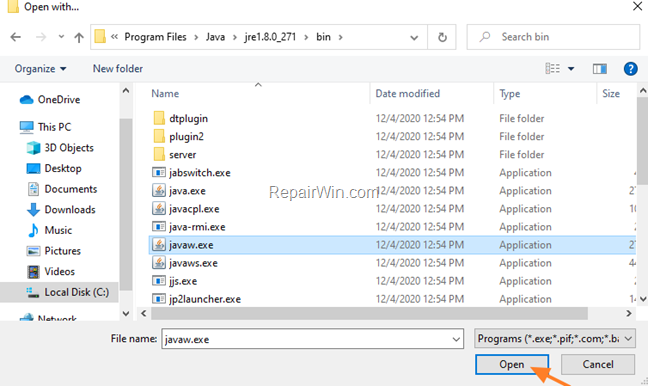Expand chevron after Program Files in path
The image size is (648, 386).
196,37
